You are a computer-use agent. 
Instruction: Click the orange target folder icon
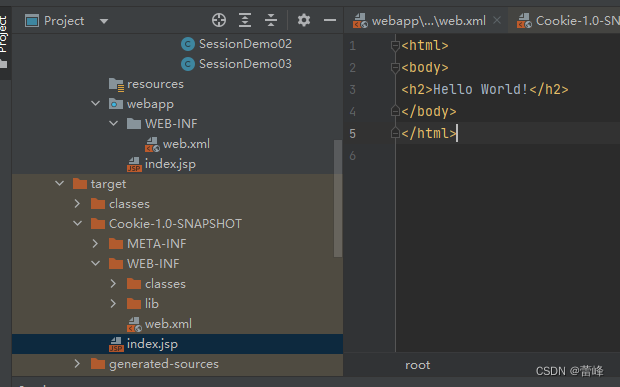tap(80, 184)
